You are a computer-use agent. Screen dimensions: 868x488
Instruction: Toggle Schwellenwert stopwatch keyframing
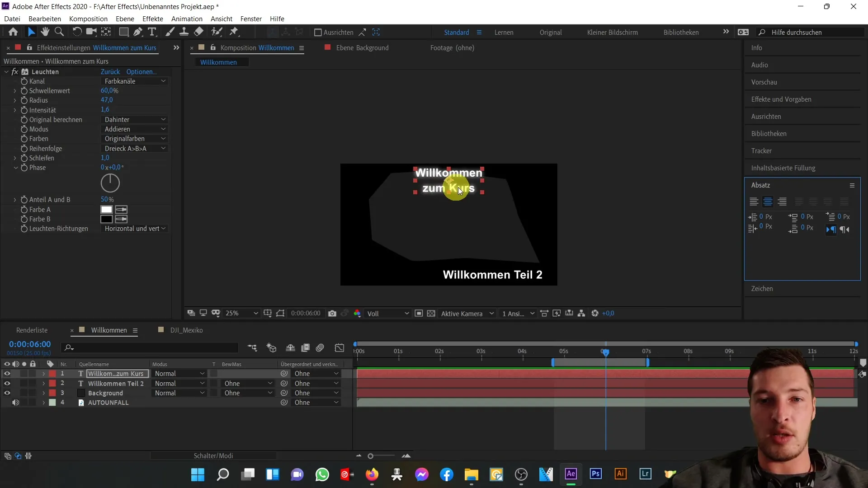[x=24, y=91]
